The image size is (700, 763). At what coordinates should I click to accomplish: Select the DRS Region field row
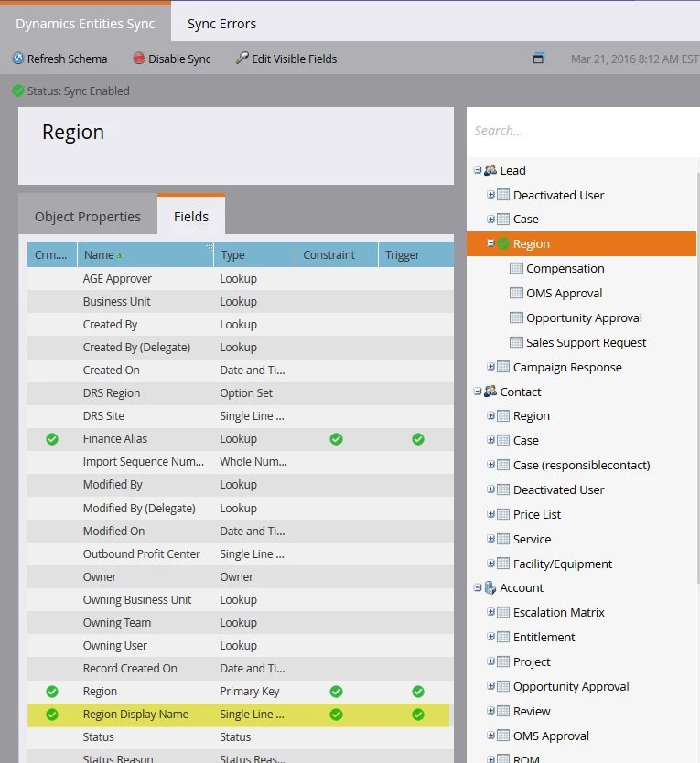pyautogui.click(x=241, y=393)
